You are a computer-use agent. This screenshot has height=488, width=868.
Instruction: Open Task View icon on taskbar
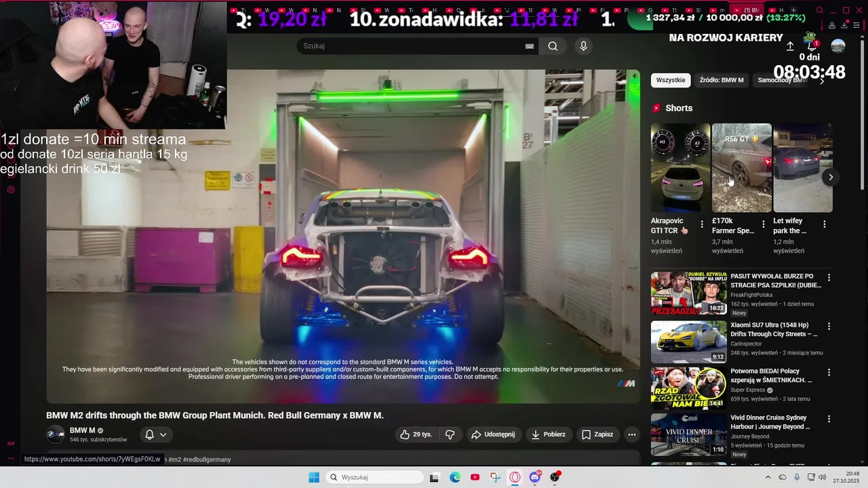(434, 477)
